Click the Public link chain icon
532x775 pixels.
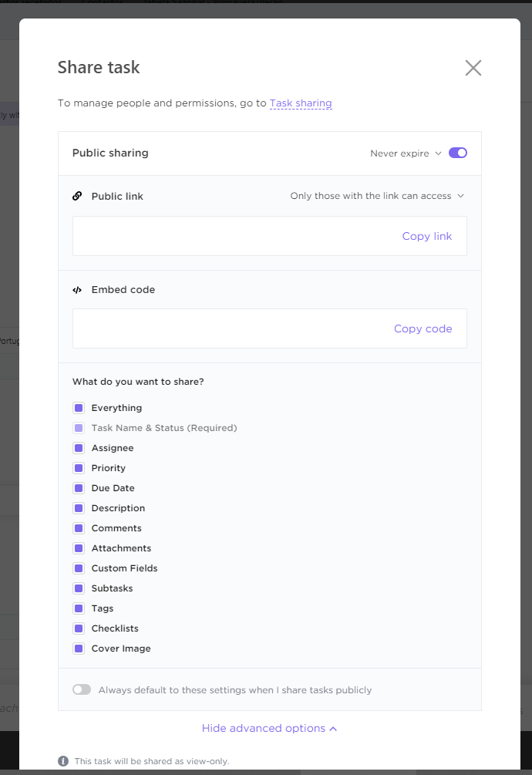[77, 196]
